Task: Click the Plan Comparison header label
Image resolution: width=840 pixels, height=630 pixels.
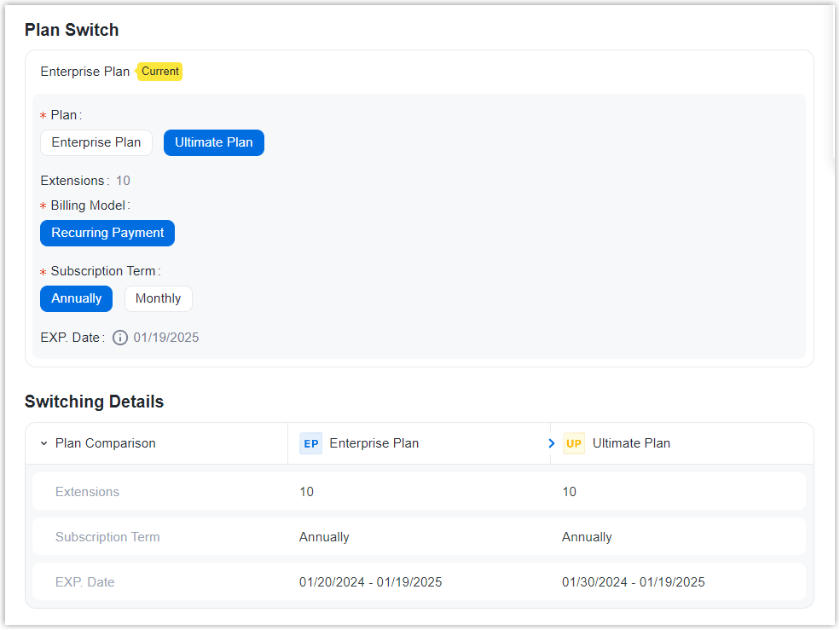Action: point(106,443)
